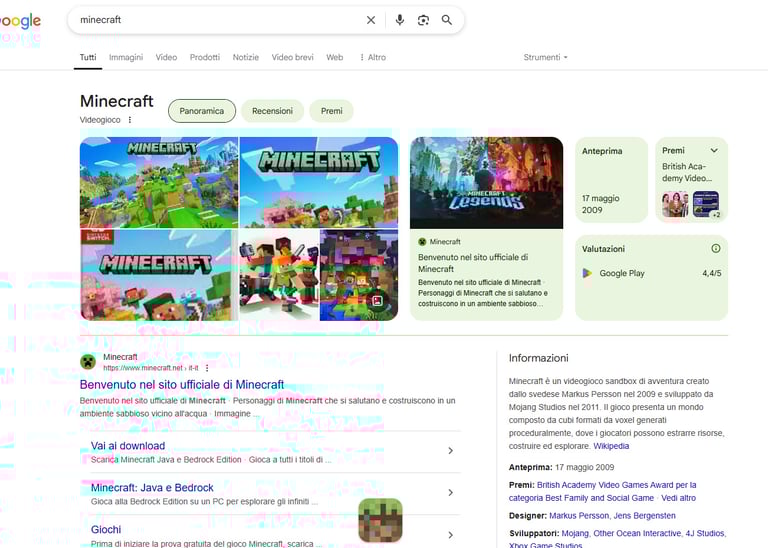The width and height of the screenshot is (768, 548).
Task: Open Benvenuto nel sito ufficiale di Minecraft result
Action: click(182, 384)
